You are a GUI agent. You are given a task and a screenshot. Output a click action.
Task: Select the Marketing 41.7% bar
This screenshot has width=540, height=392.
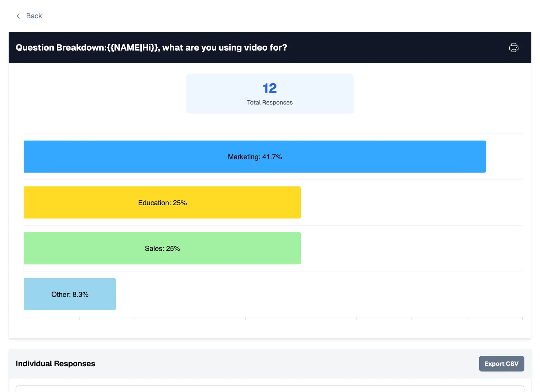[255, 157]
